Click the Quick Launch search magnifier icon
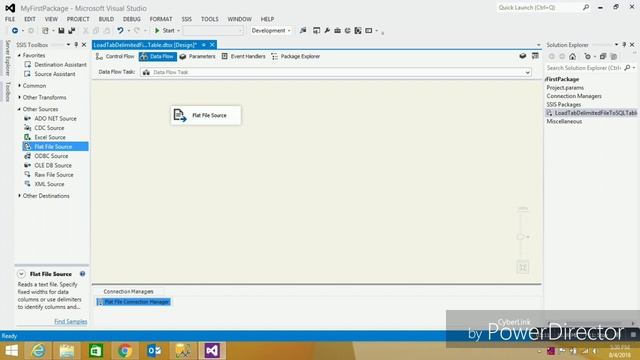This screenshot has height=360, width=640. click(586, 7)
